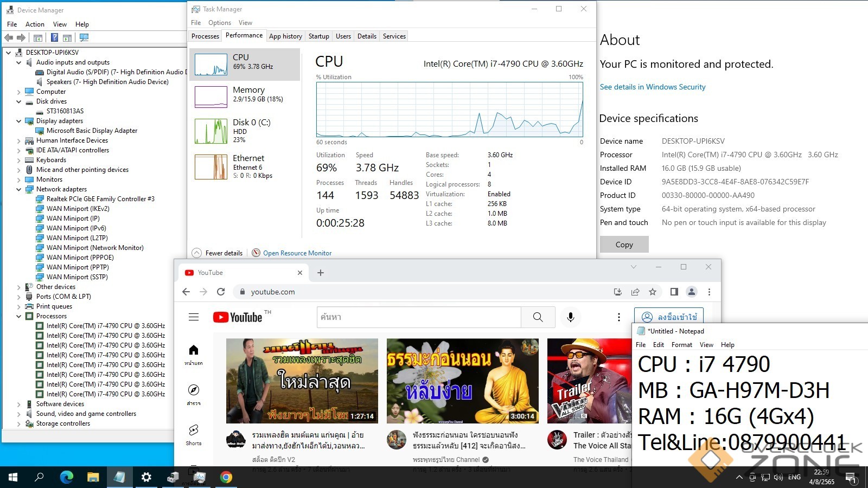Screen dimensions: 868x488
Task: Click the Chrome icon on the taskbar
Action: [x=226, y=477]
